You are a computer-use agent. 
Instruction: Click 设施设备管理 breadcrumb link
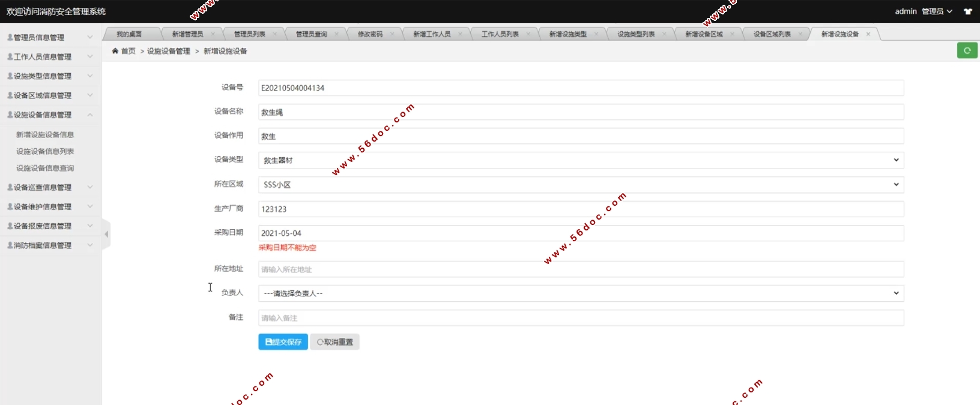[169, 51]
